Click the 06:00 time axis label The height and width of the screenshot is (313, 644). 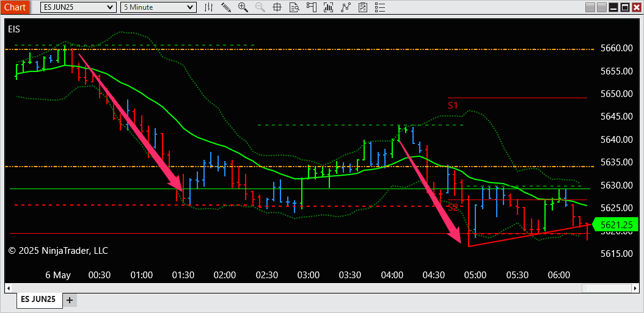point(558,275)
